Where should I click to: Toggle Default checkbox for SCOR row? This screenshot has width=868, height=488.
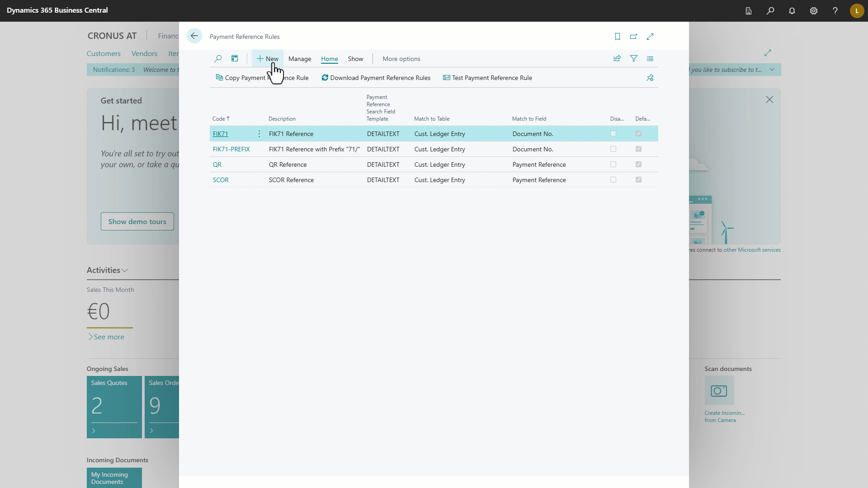click(638, 180)
